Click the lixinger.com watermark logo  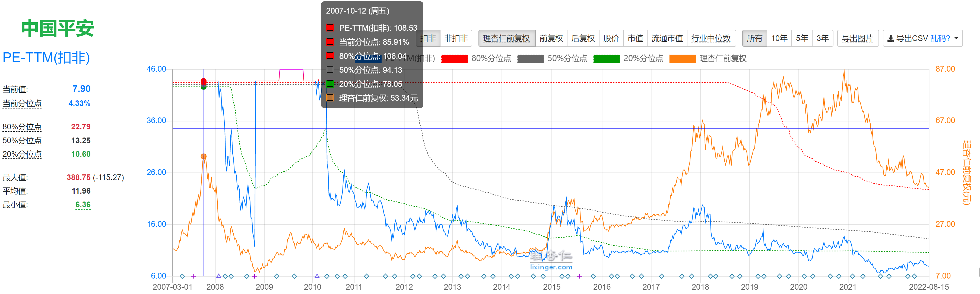(x=551, y=261)
